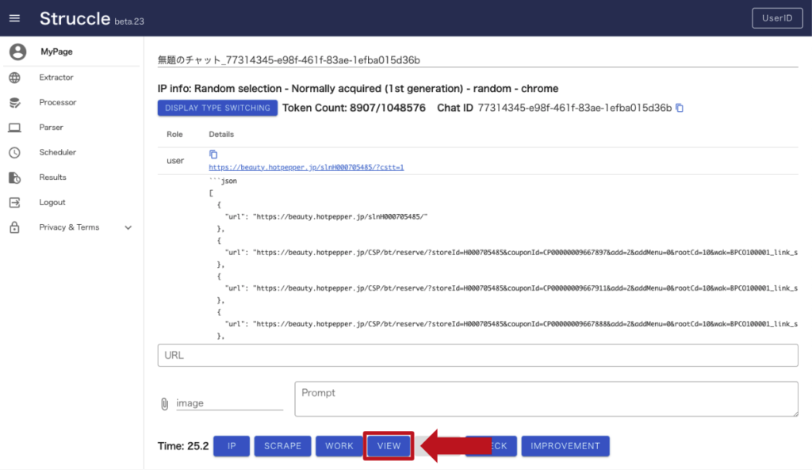This screenshot has height=470, width=812.
Task: Click the WORK button
Action: [x=339, y=446]
